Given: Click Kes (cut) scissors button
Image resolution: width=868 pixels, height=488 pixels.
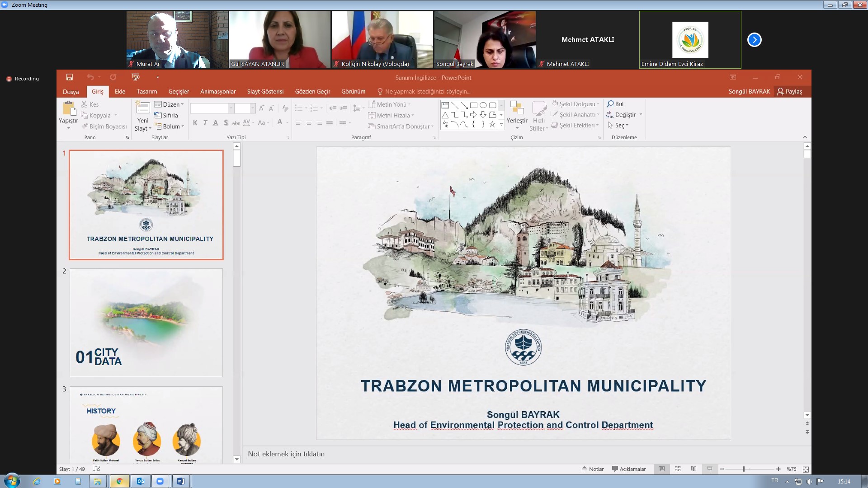Looking at the screenshot, I should 90,104.
